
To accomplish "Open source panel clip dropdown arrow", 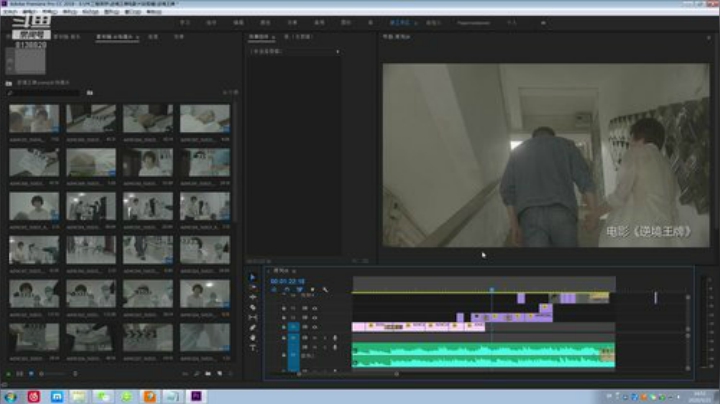I will [x=338, y=52].
